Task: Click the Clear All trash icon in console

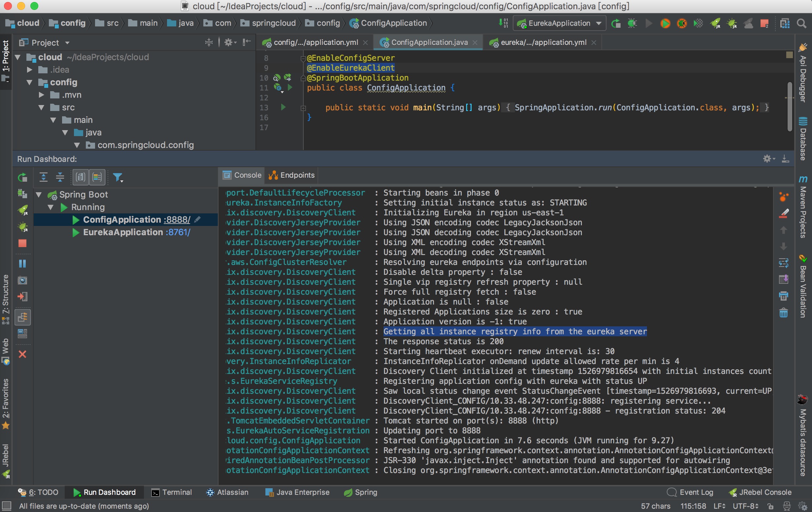Action: click(783, 313)
